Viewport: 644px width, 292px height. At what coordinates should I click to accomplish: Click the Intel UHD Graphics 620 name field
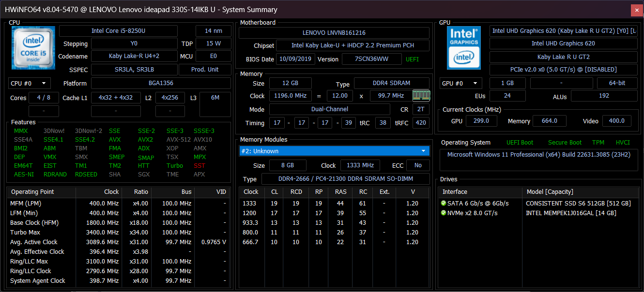(563, 44)
